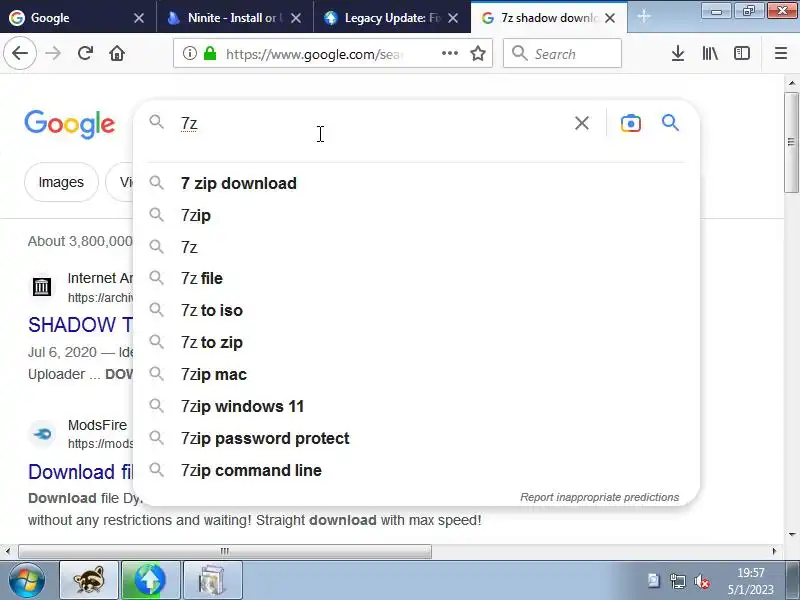This screenshot has width=800, height=600.
Task: Click the horizontal scrollbar thumb
Action: point(225,551)
